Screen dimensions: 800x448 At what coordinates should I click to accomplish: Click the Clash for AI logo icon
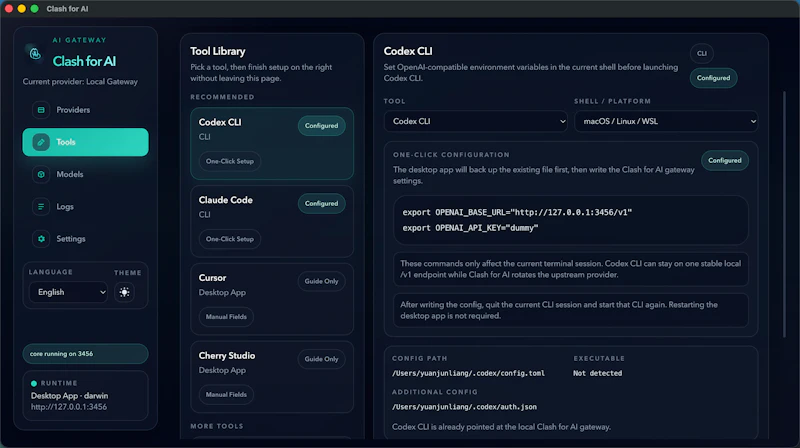pos(35,53)
